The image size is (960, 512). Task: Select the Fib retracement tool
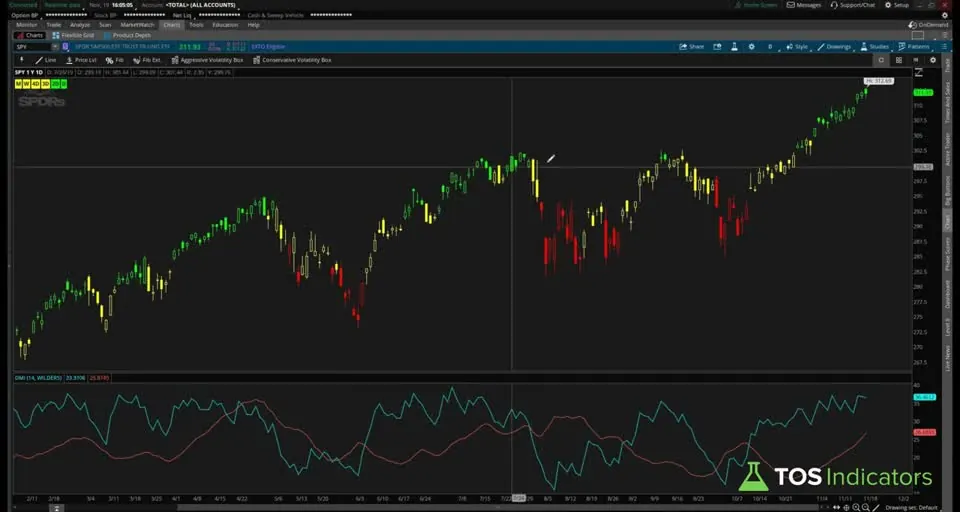(114, 60)
